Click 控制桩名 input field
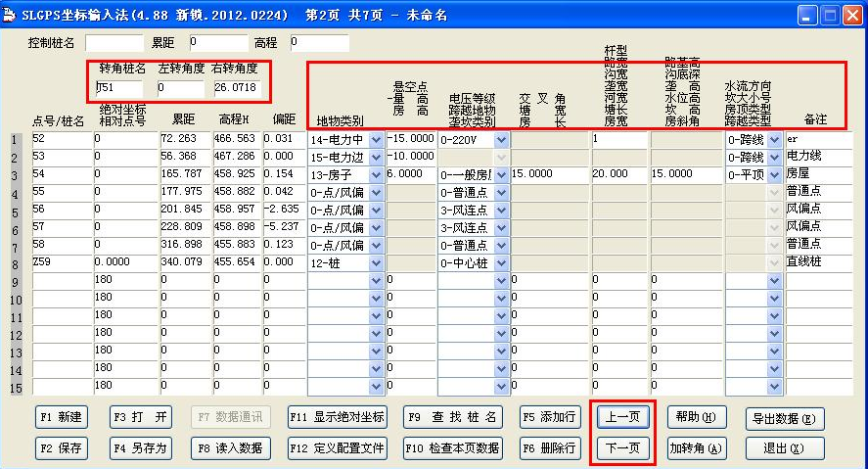The image size is (868, 469). (114, 43)
